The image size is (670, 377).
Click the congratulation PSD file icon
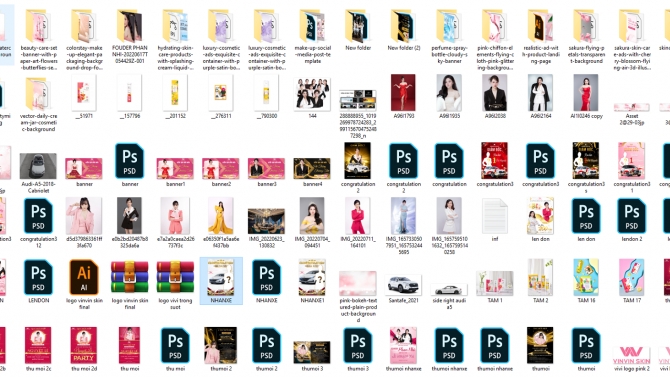click(449, 161)
